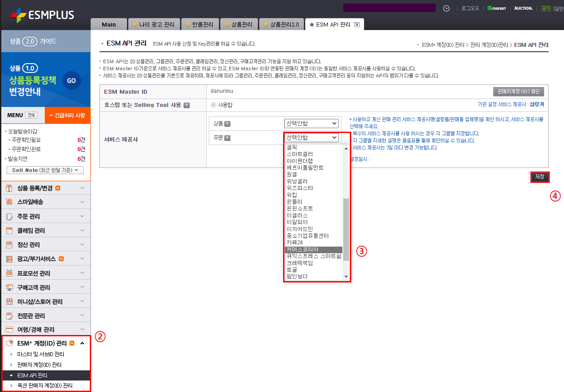Select 큐익스프레스 스마트쉽 in the dropdown list

click(314, 256)
